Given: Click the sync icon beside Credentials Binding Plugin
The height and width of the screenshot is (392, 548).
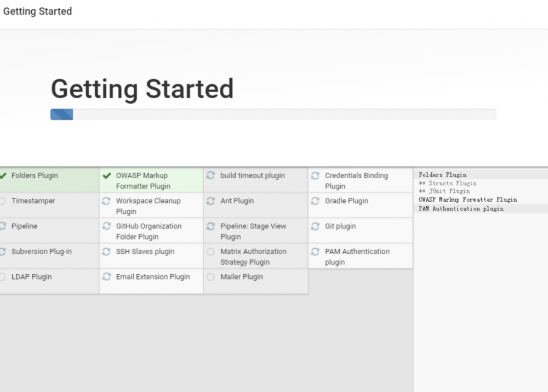Looking at the screenshot, I should pyautogui.click(x=315, y=176).
